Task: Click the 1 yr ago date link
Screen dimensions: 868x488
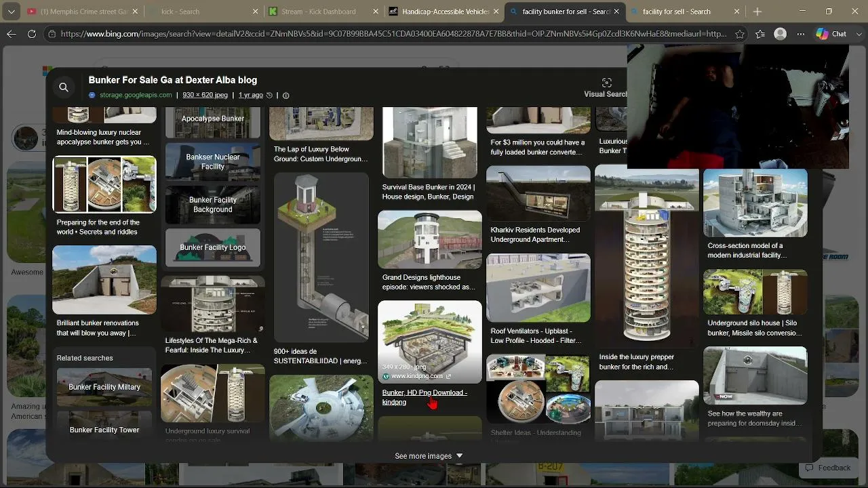Action: tap(251, 95)
